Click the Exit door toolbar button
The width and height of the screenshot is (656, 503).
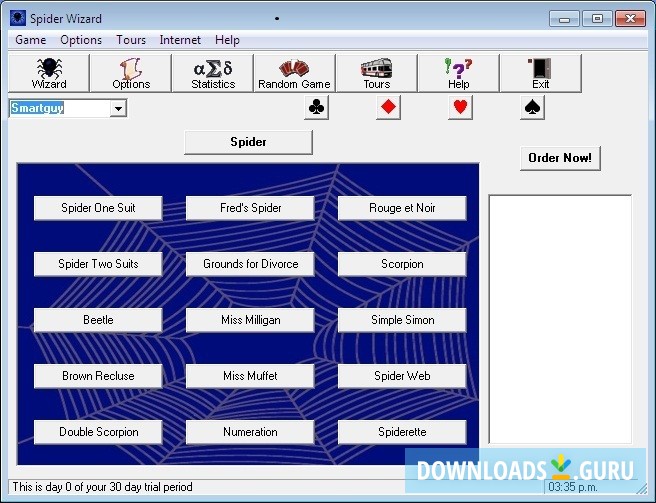click(x=541, y=73)
